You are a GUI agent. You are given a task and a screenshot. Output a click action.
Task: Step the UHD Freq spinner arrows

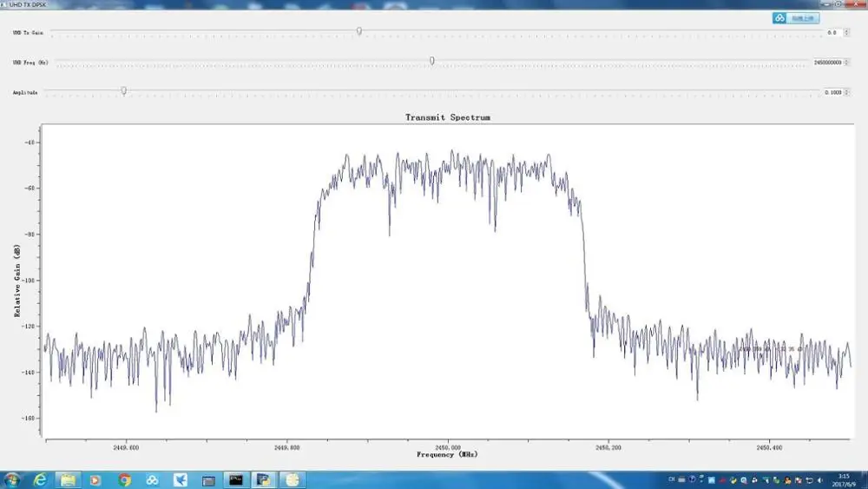[846, 63]
